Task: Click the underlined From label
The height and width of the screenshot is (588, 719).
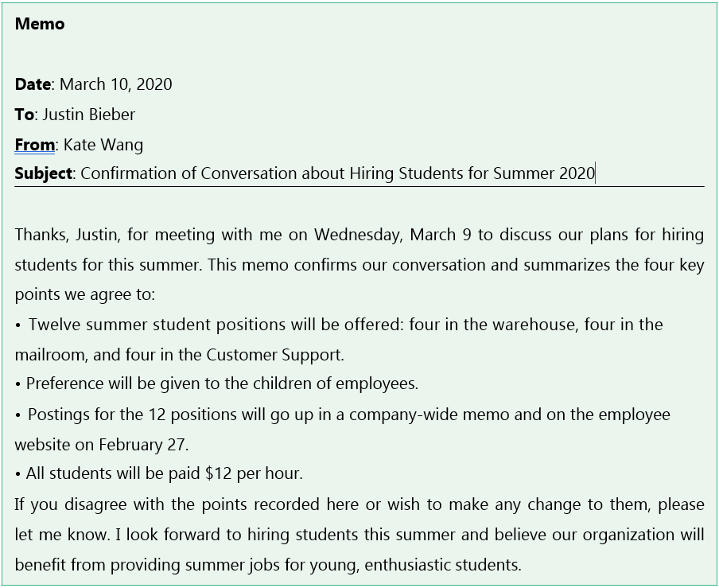Action: click(35, 145)
